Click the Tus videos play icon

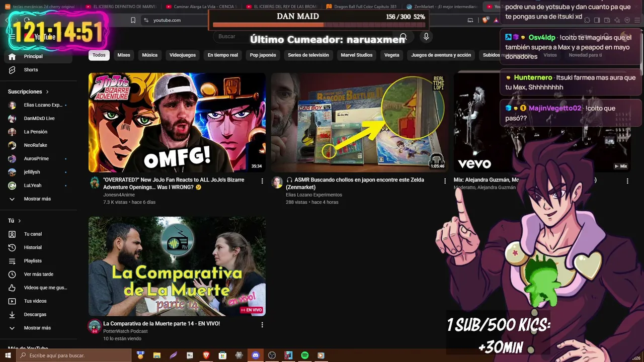click(x=12, y=301)
